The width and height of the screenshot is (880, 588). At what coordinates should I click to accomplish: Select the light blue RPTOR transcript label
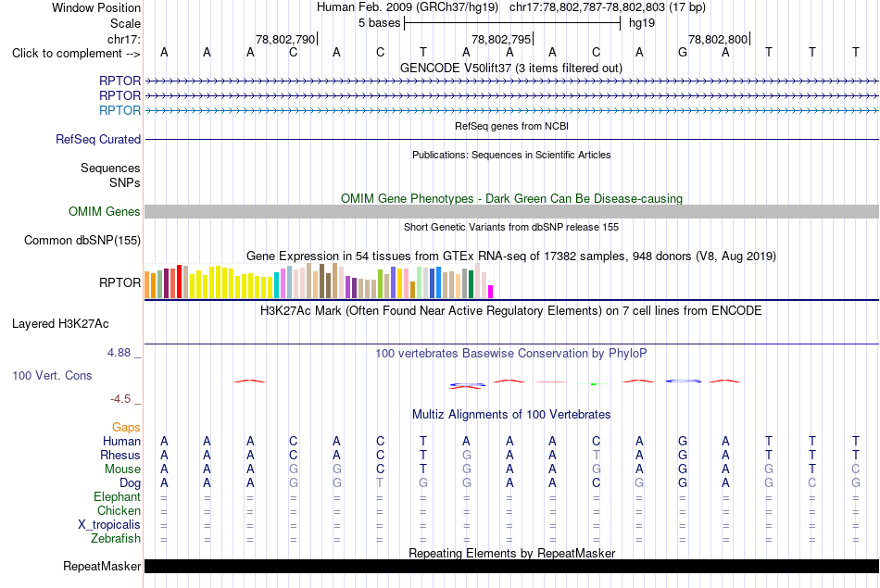[120, 110]
